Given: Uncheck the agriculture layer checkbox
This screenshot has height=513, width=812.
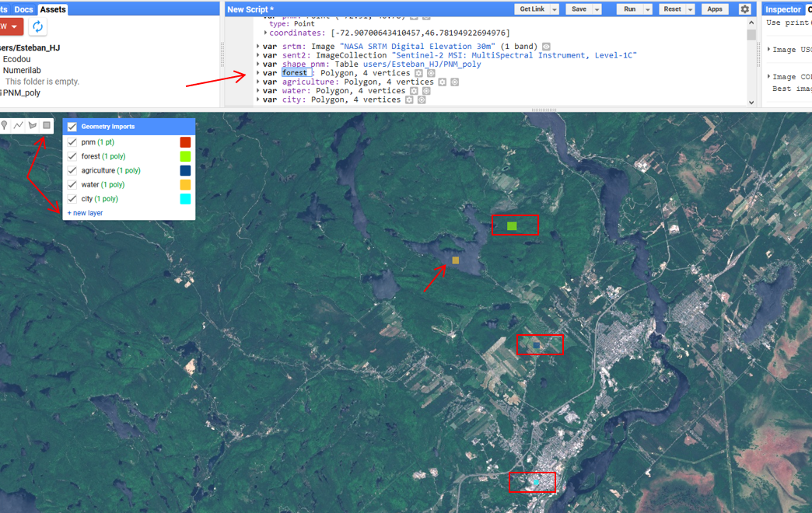Looking at the screenshot, I should click(72, 170).
